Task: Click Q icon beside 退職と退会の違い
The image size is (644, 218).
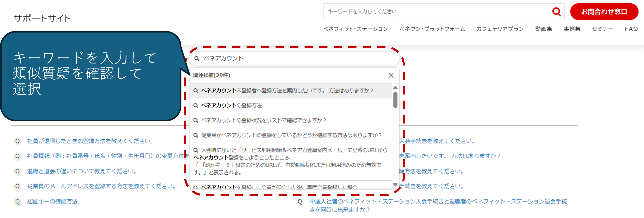Action: coord(17,171)
